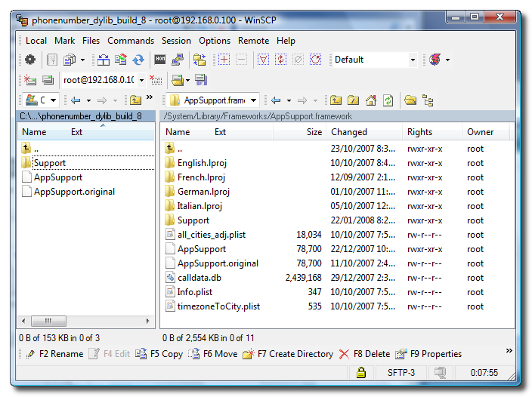The image size is (532, 397).
Task: Select timezoneToCity.plist in remote panel
Action: 218,306
